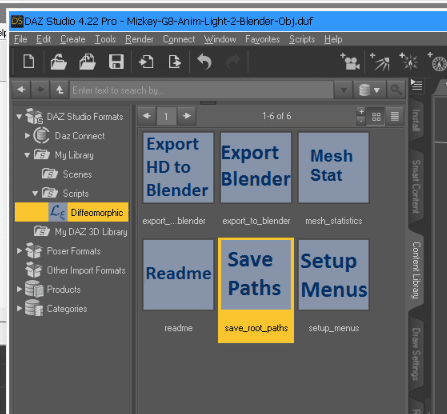Screen dimensions: 447x414
Task: Open the Favorites menu
Action: coord(262,39)
